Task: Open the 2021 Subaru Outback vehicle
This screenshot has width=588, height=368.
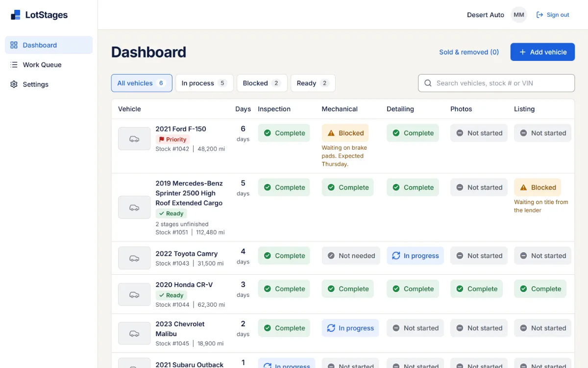Action: click(x=190, y=365)
